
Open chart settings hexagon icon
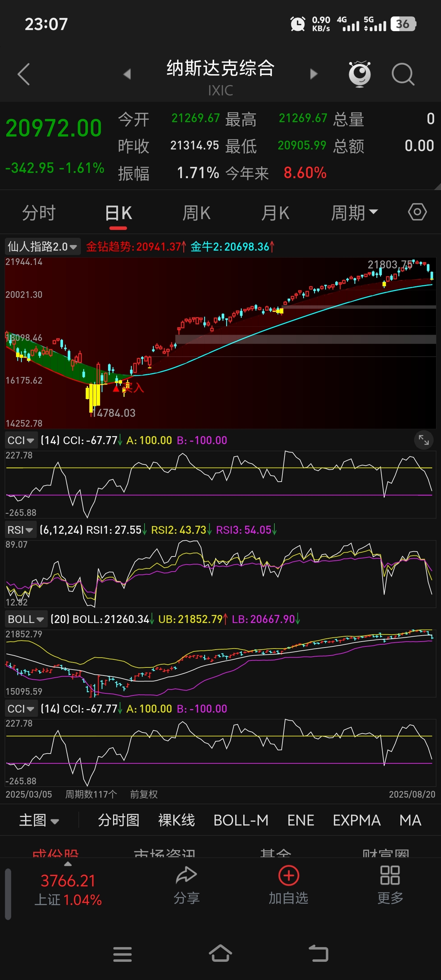(x=418, y=212)
